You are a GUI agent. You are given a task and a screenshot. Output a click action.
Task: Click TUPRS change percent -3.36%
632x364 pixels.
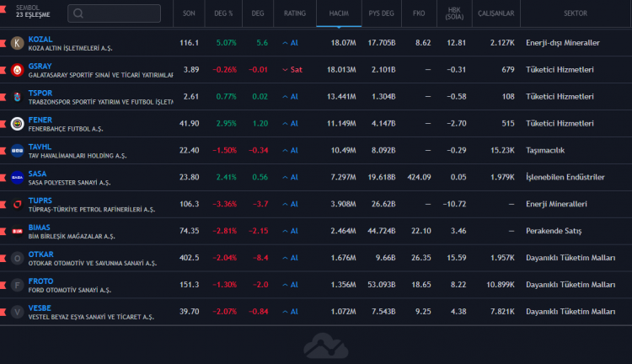pos(224,204)
